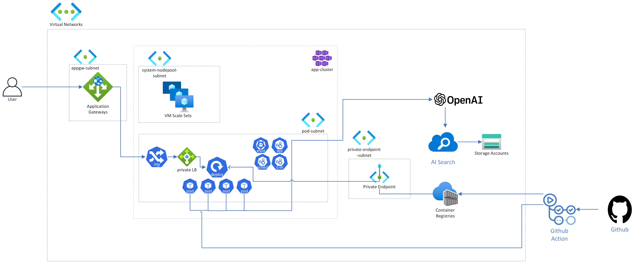Click the User person icon
This screenshot has height=264, width=644.
[x=12, y=87]
